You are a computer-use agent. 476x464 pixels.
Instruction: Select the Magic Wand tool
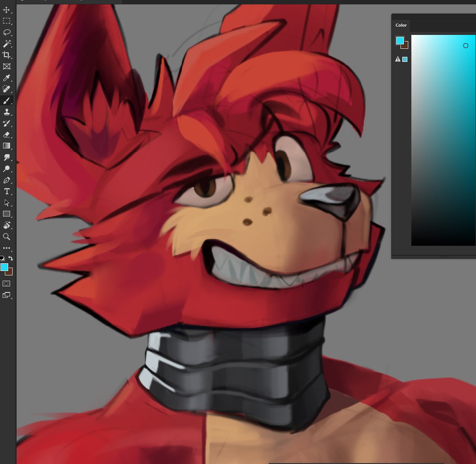pos(7,44)
